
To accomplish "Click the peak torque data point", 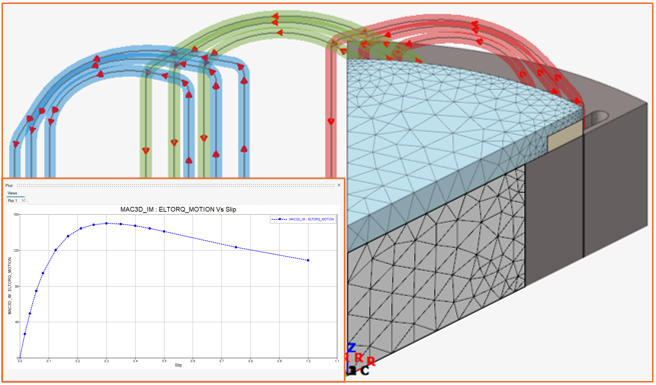I will click(106, 223).
